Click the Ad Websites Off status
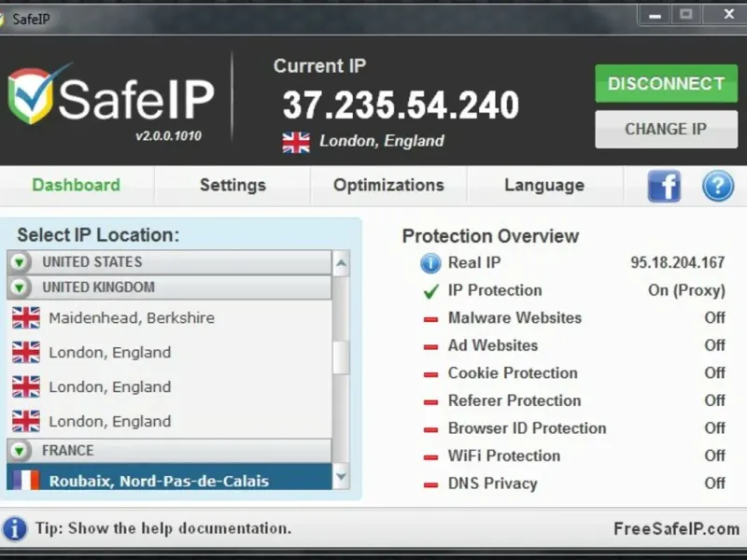Viewport: 747px width, 560px height. [x=714, y=345]
